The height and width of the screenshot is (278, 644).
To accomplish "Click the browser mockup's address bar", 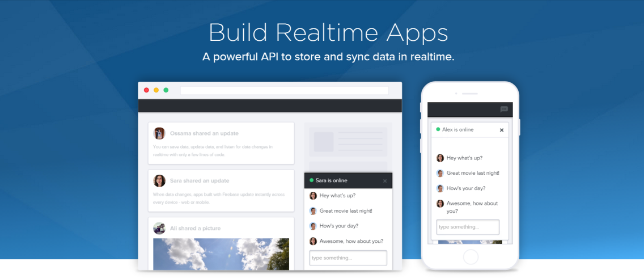I will (x=284, y=90).
